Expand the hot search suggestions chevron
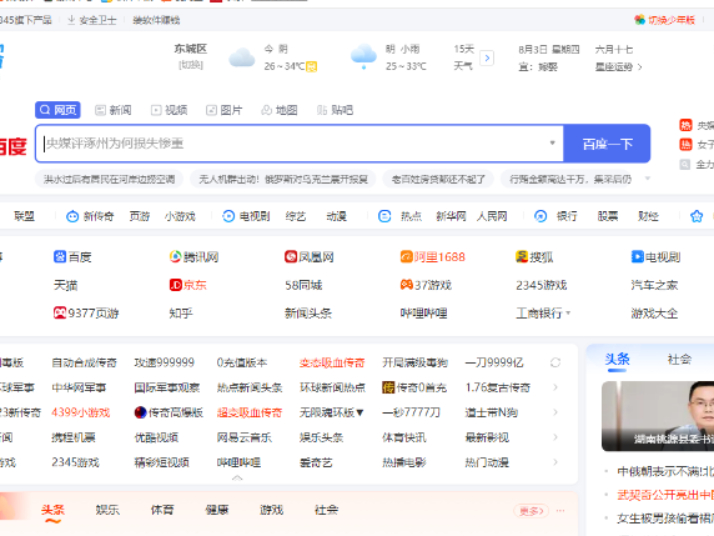The width and height of the screenshot is (714, 536). (648, 179)
